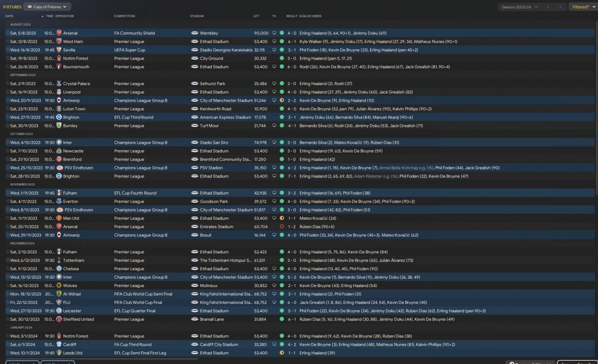Sort by the Att column header
This screenshot has width=598, height=364.
coord(256,16)
